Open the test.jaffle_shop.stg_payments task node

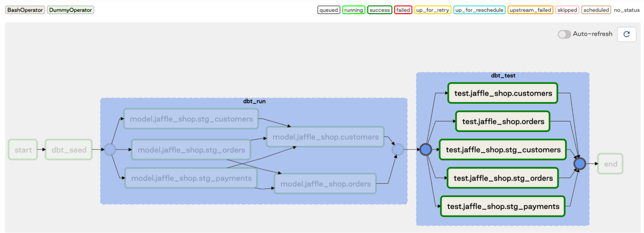point(503,206)
